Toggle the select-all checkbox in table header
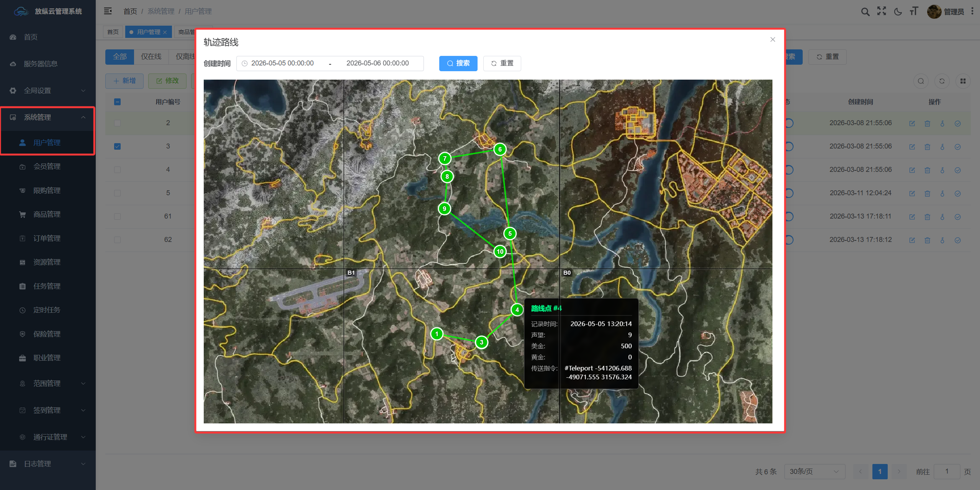 [118, 102]
